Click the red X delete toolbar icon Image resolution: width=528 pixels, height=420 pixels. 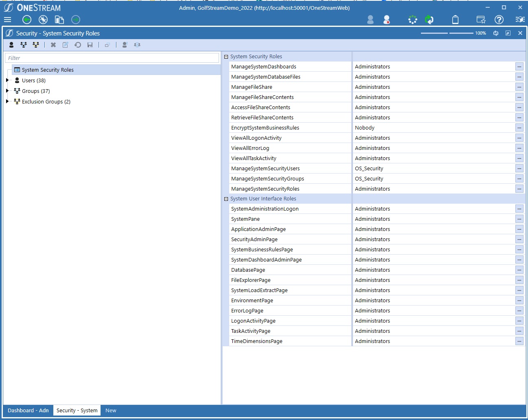(53, 45)
